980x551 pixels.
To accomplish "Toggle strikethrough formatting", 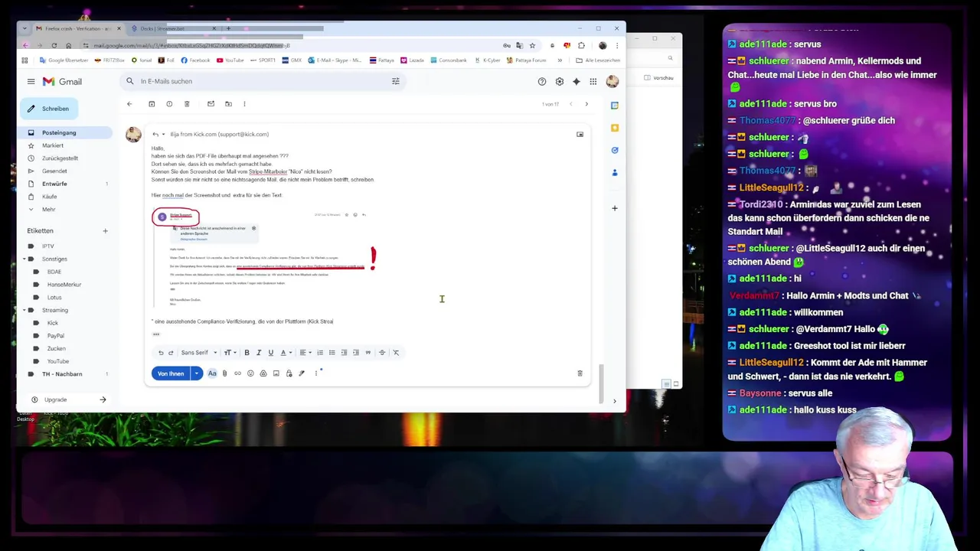I will click(x=381, y=353).
